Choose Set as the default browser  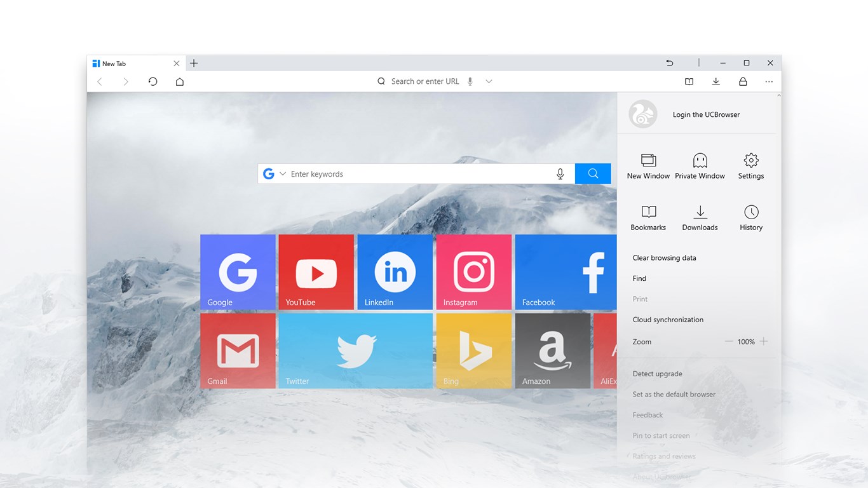674,395
